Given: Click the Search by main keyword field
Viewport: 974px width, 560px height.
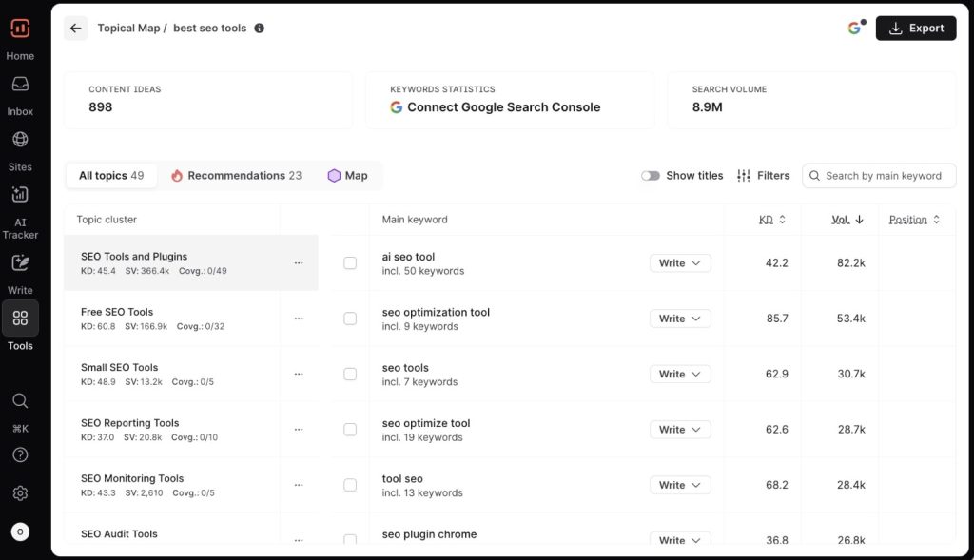Looking at the screenshot, I should (x=879, y=176).
